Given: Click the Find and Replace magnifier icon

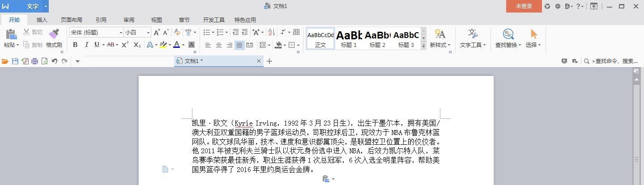Looking at the screenshot, I should click(x=508, y=34).
